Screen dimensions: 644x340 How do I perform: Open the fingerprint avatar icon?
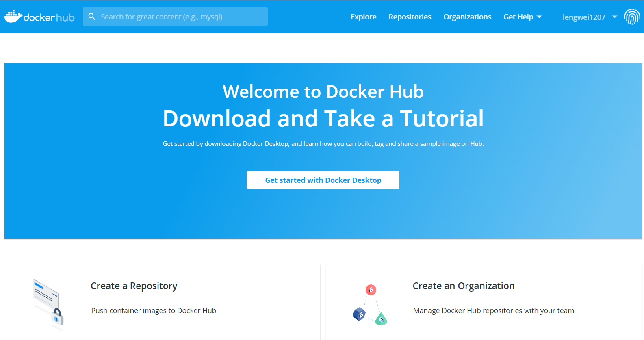pos(632,17)
